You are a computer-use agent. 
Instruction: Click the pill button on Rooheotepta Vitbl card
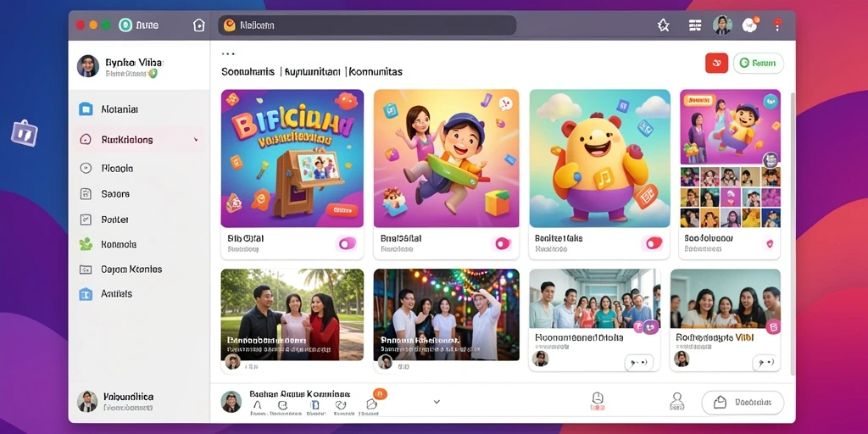[x=766, y=363]
